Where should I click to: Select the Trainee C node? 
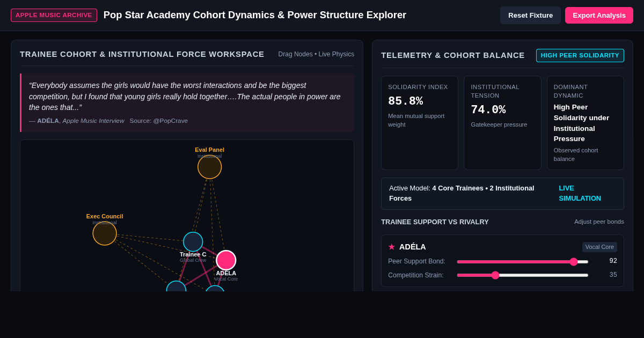(193, 242)
